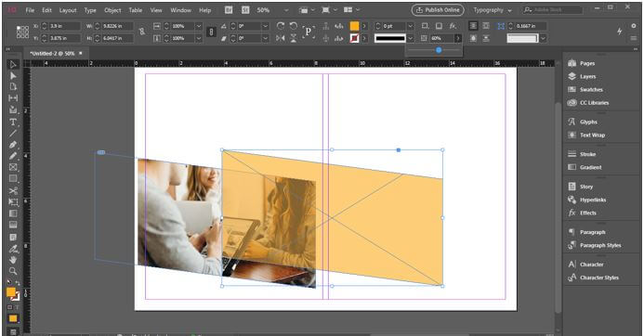Open Adobe Stock with the St icon
The height and width of the screenshot is (336, 644).
245,10
